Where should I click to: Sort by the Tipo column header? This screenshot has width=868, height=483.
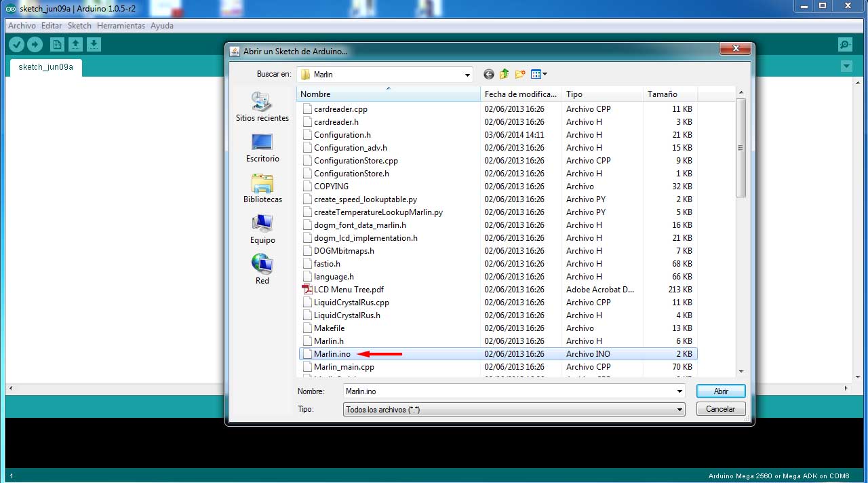602,94
